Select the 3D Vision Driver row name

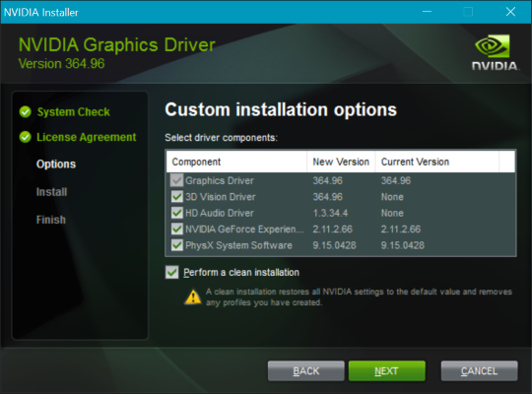point(221,197)
